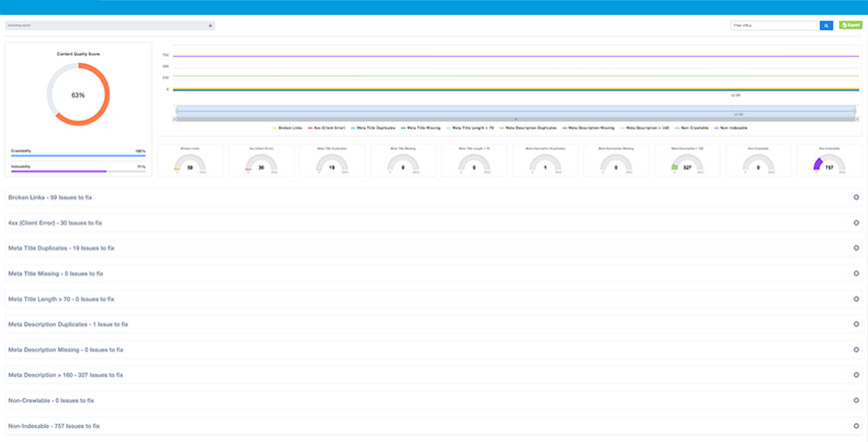
Task: Click plus icon for Meta Title Missing
Action: tap(856, 273)
